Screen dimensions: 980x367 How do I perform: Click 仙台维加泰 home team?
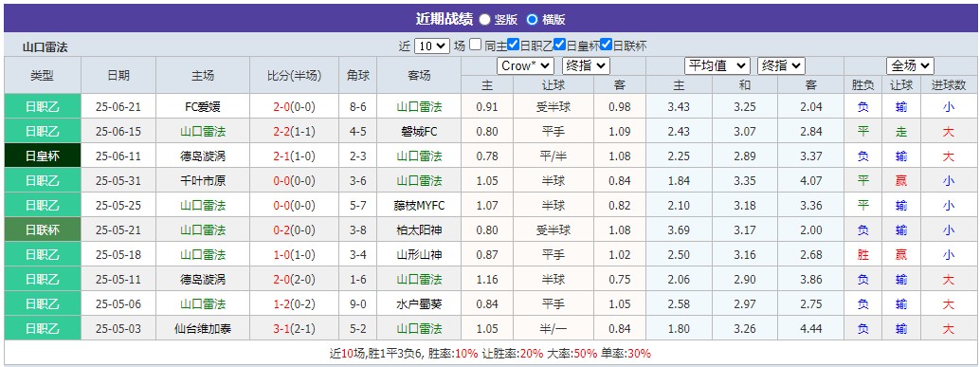pos(203,328)
